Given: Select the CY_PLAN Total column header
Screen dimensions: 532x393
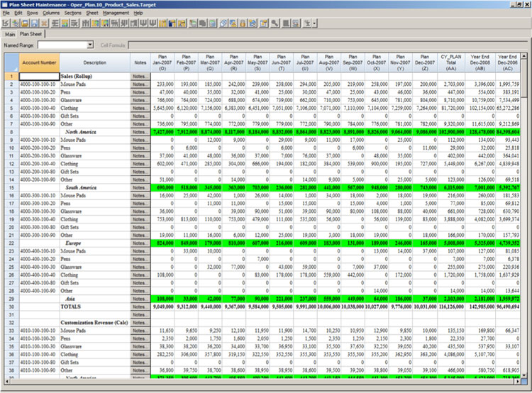Looking at the screenshot, I should tap(452, 62).
